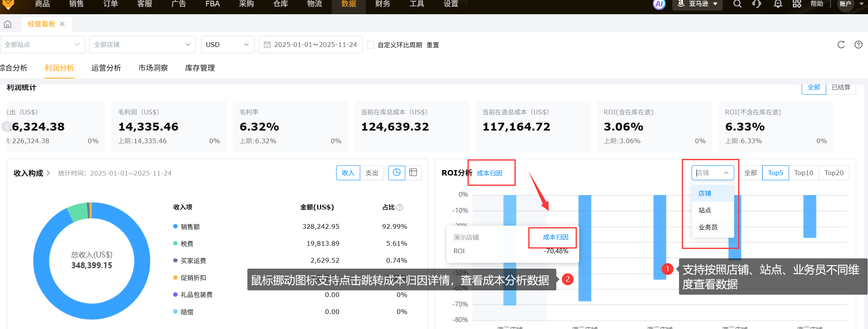Click the 促销折扣 orange legend dot

(x=176, y=278)
